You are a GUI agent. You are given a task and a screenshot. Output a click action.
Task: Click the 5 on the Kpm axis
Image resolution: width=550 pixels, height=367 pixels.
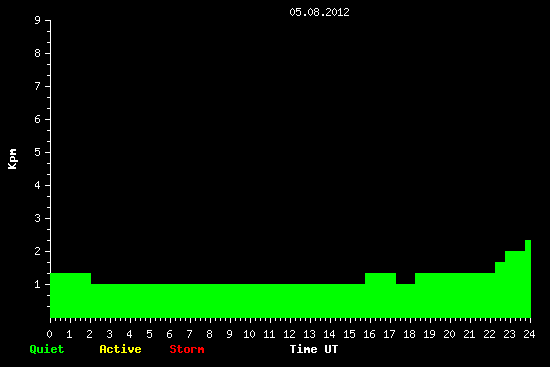38,152
